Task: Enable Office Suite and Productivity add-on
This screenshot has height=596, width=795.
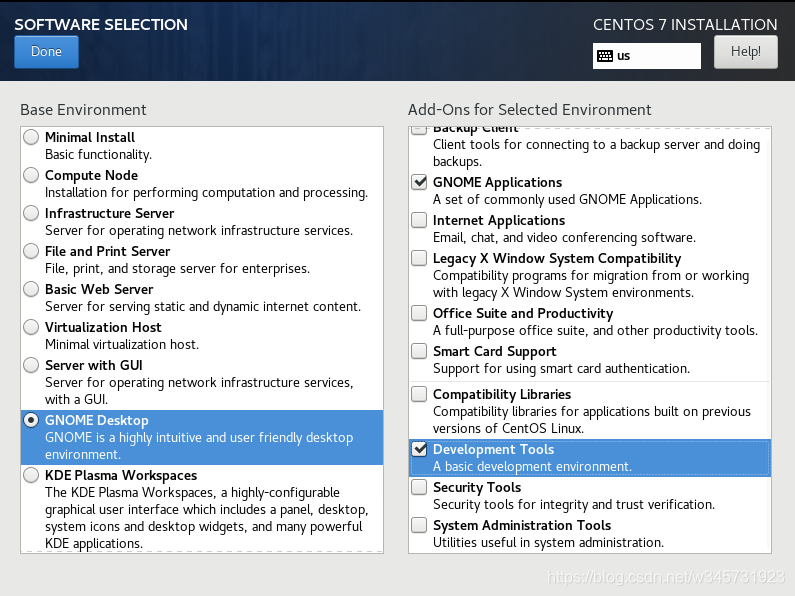Action: click(x=419, y=314)
